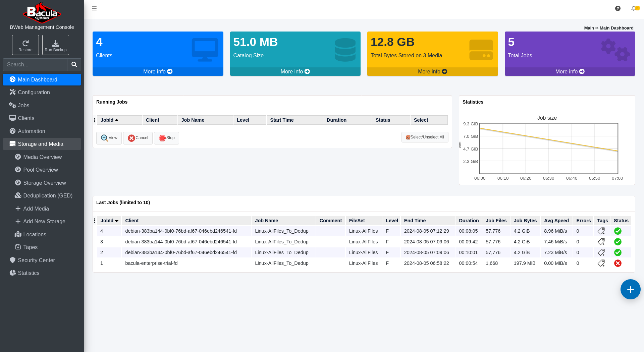Click green status check for job 4
644x352 pixels.
pos(618,231)
